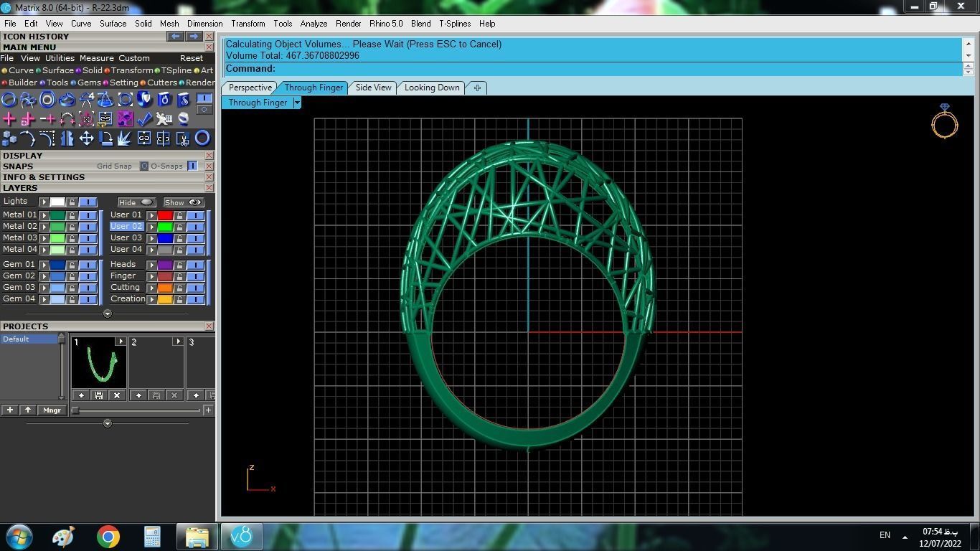Click the three stacked cubes icon
Viewport: 980px width, 551px height.
[x=9, y=138]
